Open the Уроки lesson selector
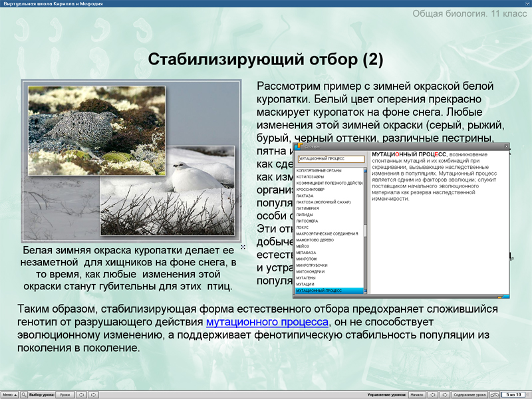This screenshot has height=399, width=532. [65, 394]
